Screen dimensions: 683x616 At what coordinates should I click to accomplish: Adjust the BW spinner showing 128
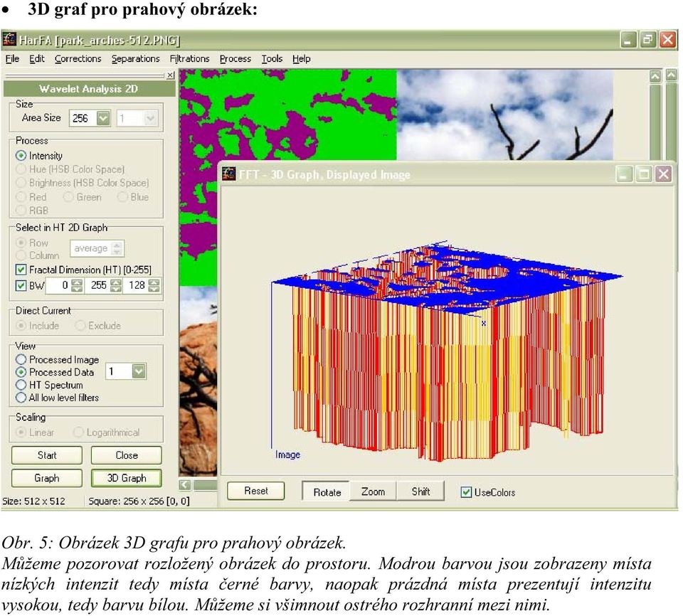coord(142,285)
